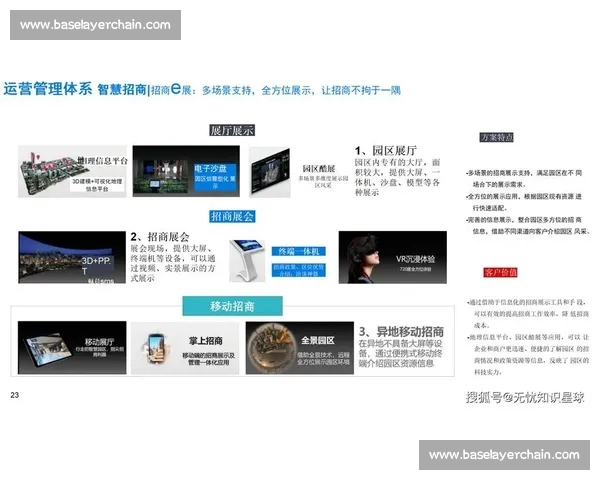The height and width of the screenshot is (480, 600).
Task: Select the 移动展厅 caption text
Action: tap(99, 342)
